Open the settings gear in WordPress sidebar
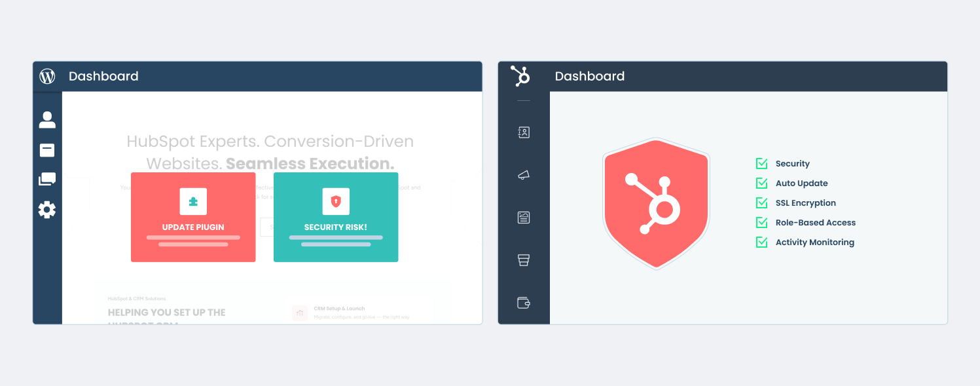This screenshot has height=386, width=980. (x=47, y=210)
